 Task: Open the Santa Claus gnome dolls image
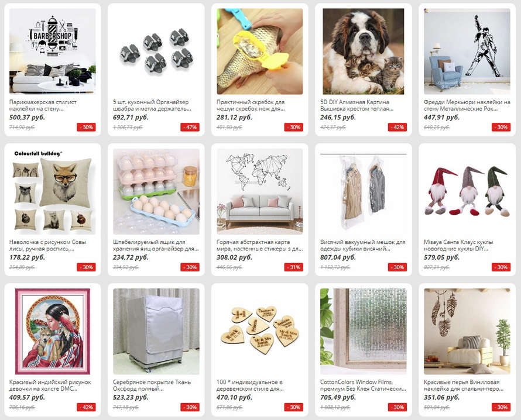click(x=467, y=191)
